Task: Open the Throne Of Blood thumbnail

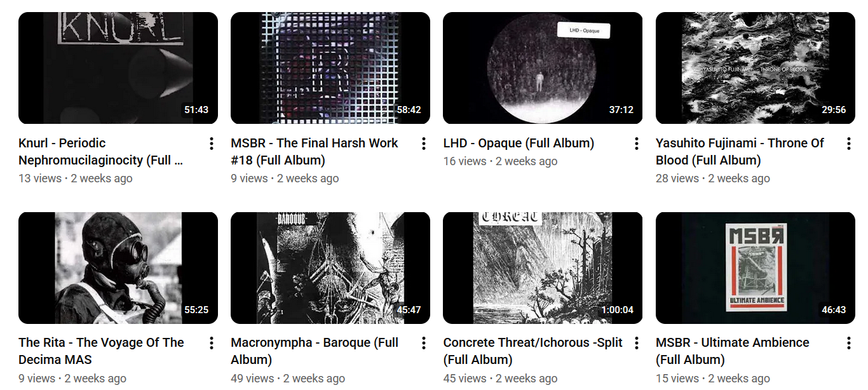Action: pos(755,68)
